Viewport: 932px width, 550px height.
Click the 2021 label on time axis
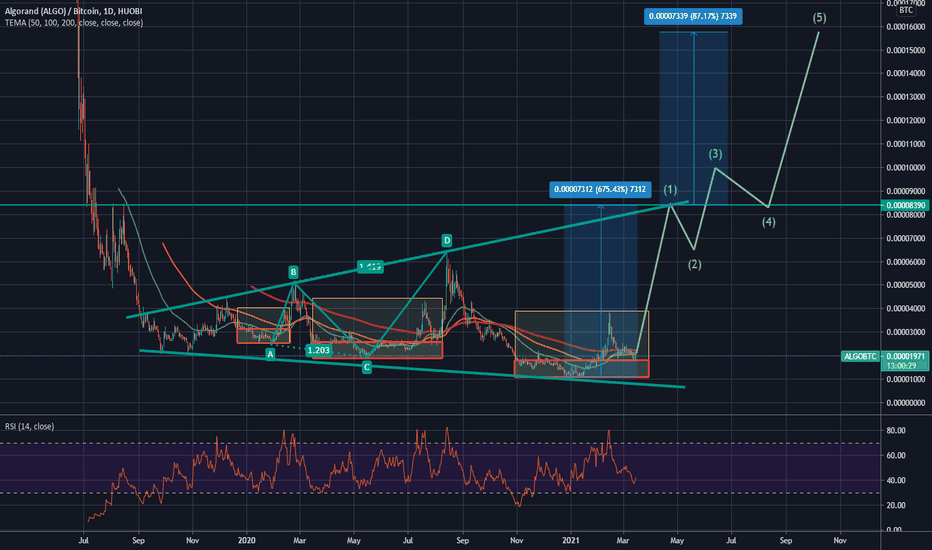(x=571, y=540)
